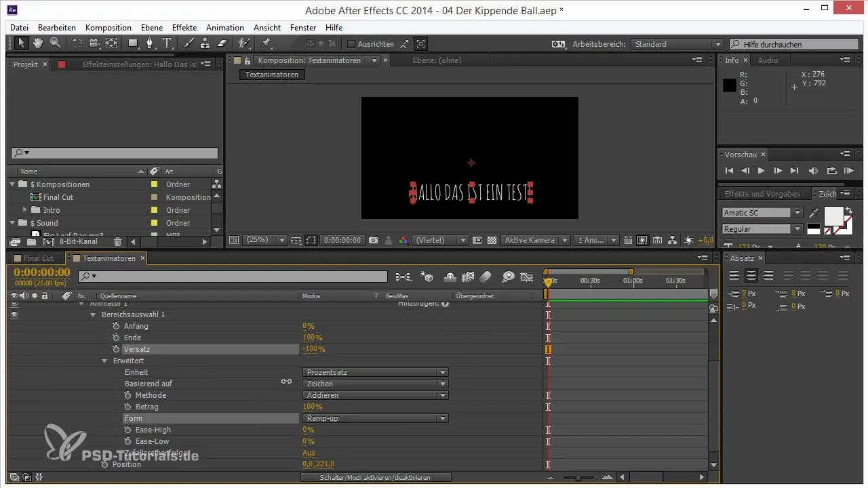Image resolution: width=868 pixels, height=488 pixels.
Task: Select the Clone Stamp tool
Action: [x=205, y=43]
